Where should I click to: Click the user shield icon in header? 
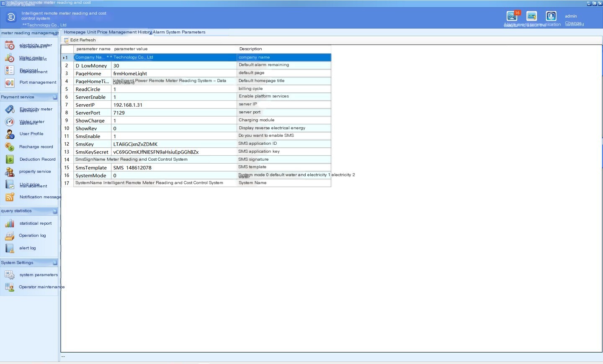(x=551, y=16)
